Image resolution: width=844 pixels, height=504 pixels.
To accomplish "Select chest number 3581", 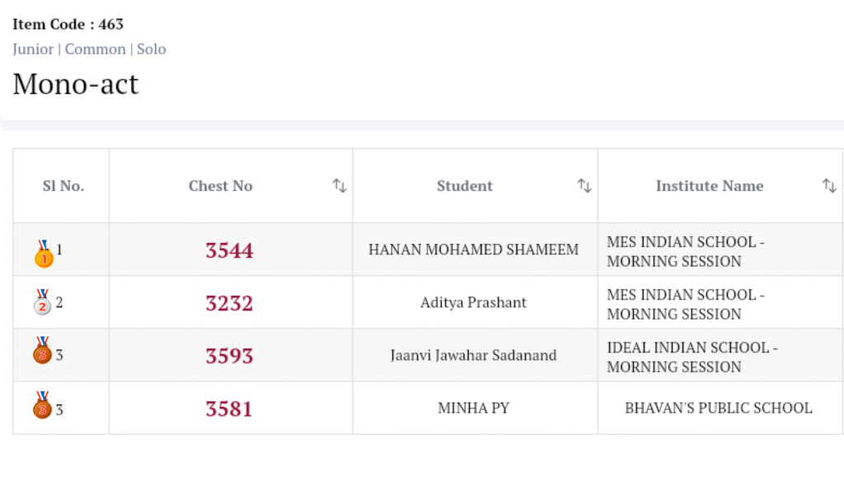I will pyautogui.click(x=229, y=408).
